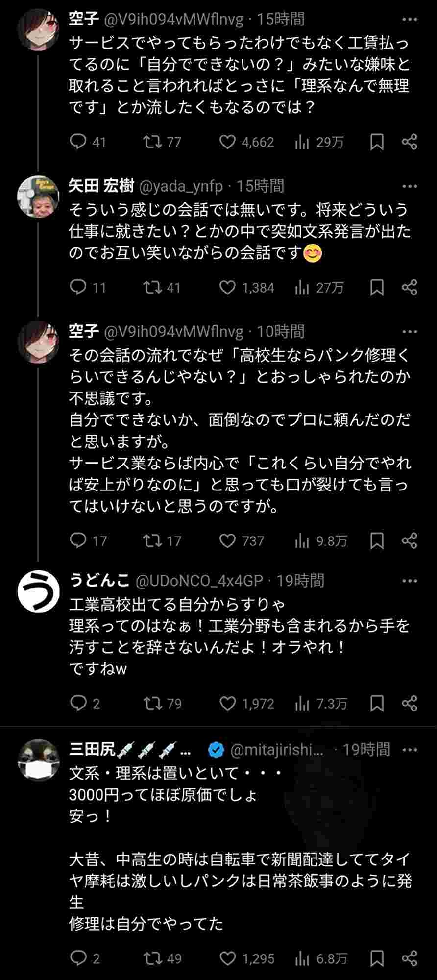The image size is (437, 980).
Task: Like 矢田 宏樹's reply tweet
Action: pos(227,288)
